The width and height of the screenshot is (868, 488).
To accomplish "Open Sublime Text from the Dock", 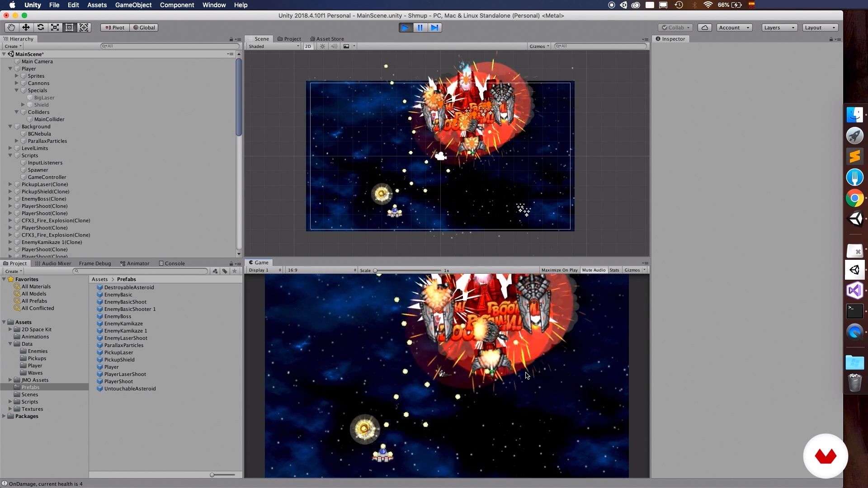I will pos(854,156).
